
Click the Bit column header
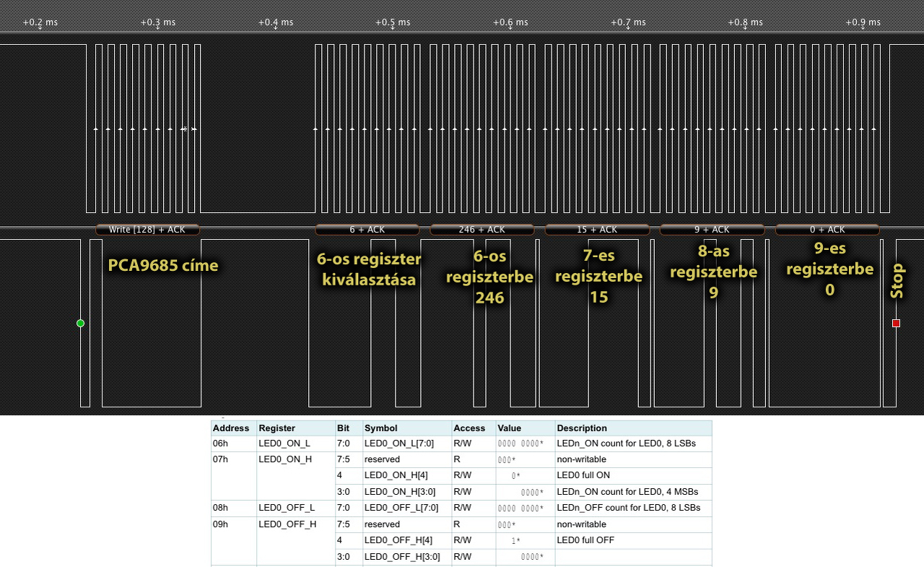click(x=349, y=428)
